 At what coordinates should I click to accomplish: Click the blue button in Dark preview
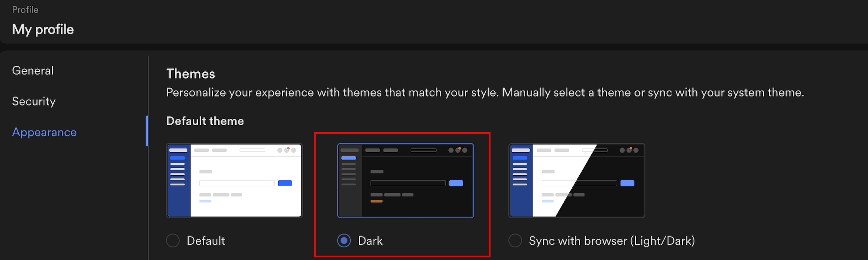456,183
